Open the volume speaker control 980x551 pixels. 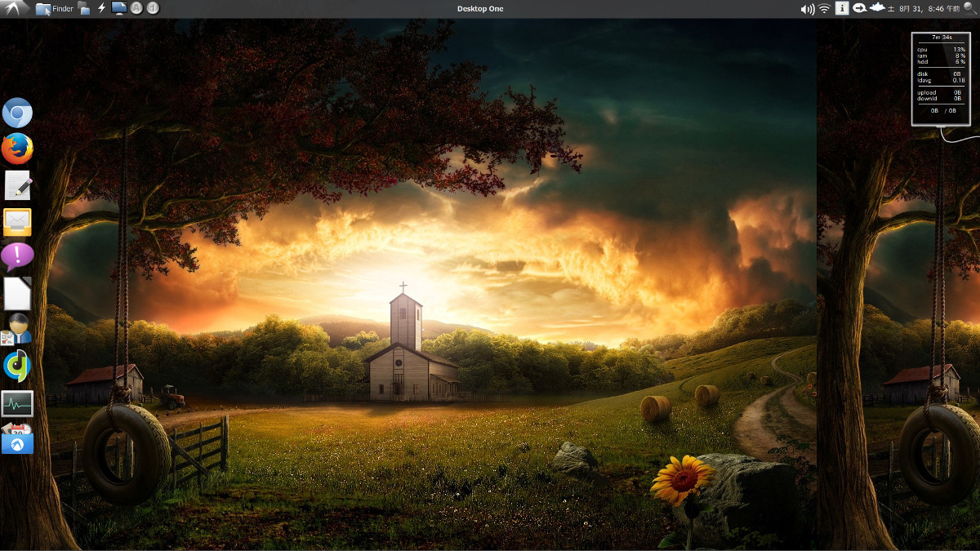pyautogui.click(x=808, y=9)
